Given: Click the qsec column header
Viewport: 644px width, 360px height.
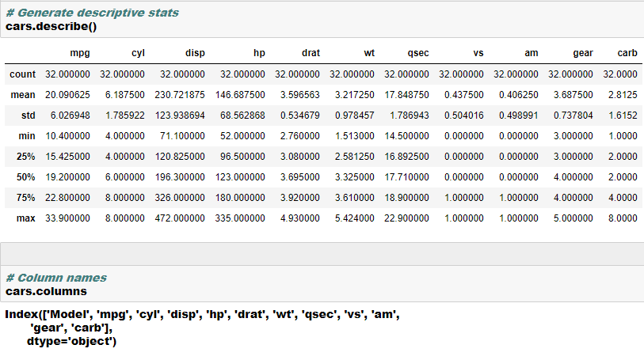Looking at the screenshot, I should pos(418,53).
